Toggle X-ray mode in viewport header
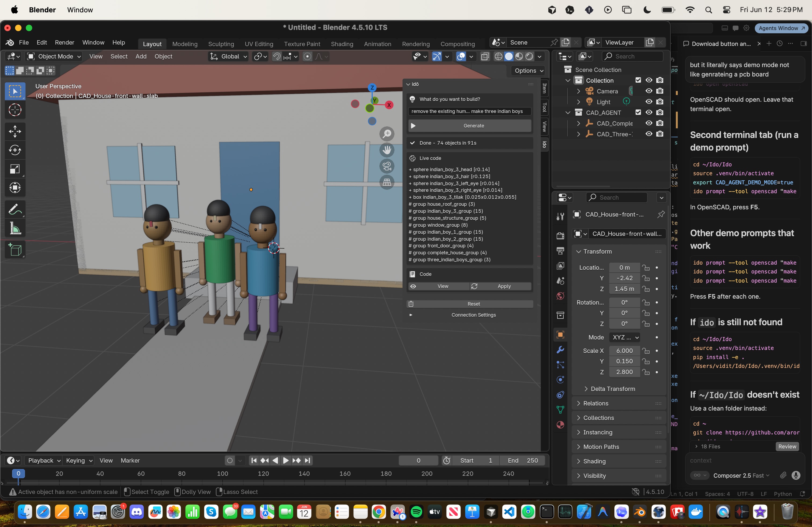The width and height of the screenshot is (812, 527). (485, 57)
